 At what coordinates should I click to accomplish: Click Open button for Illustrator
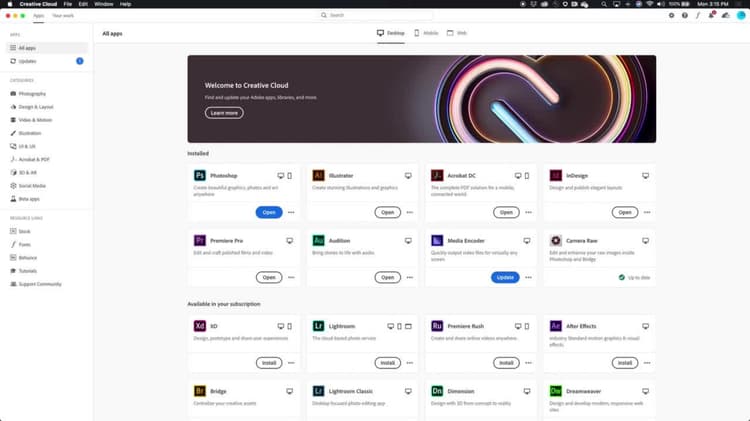(387, 212)
